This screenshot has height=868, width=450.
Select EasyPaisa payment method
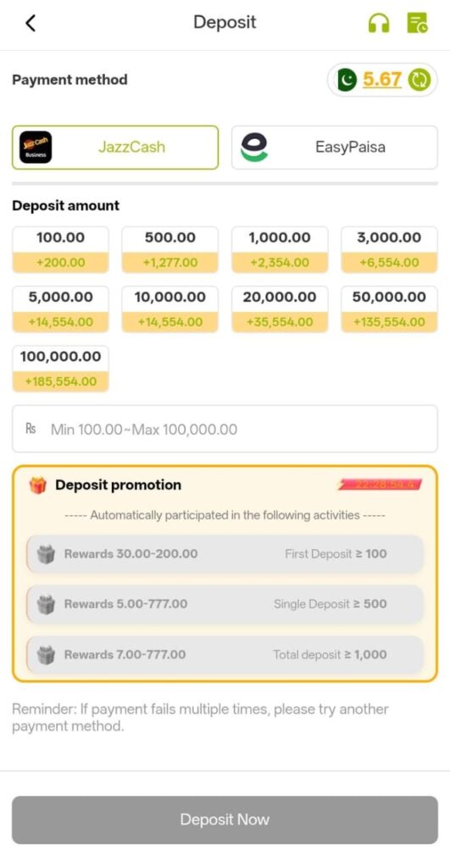point(334,147)
